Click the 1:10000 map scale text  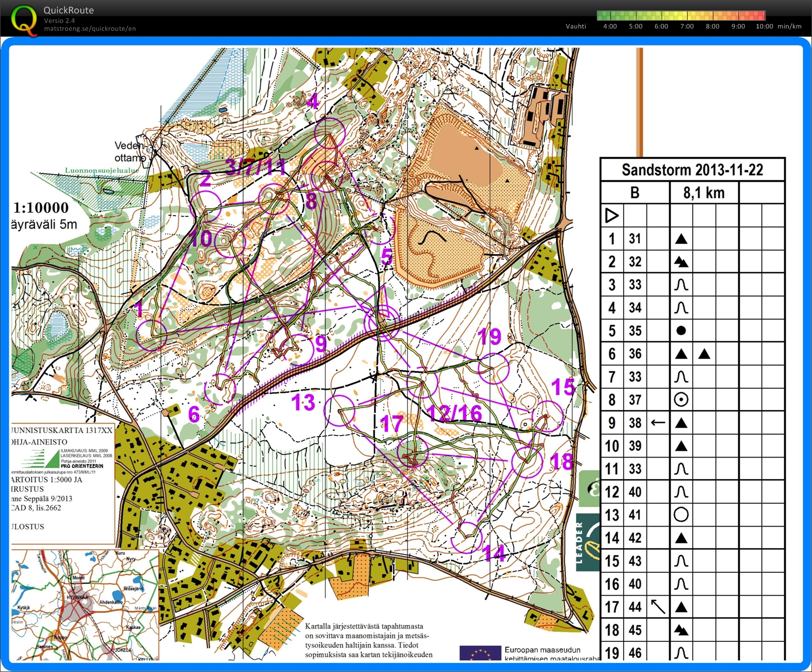click(x=41, y=208)
